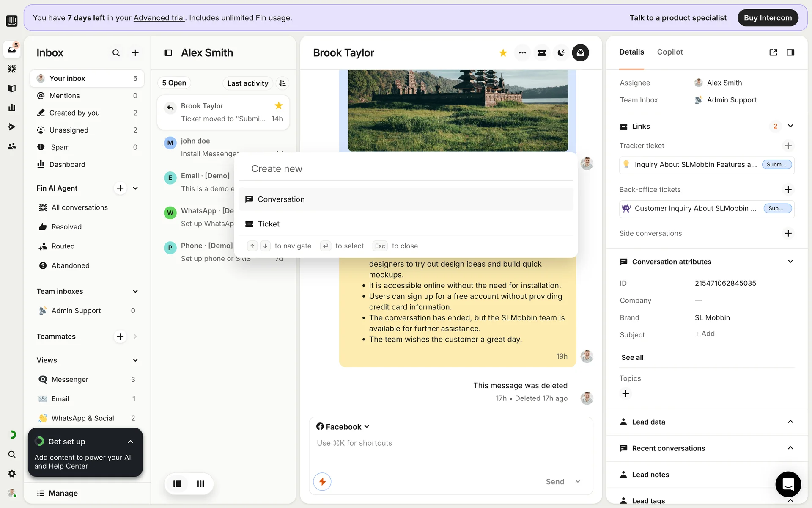812x508 pixels.
Task: Open the snooze moon icon
Action: 561,53
